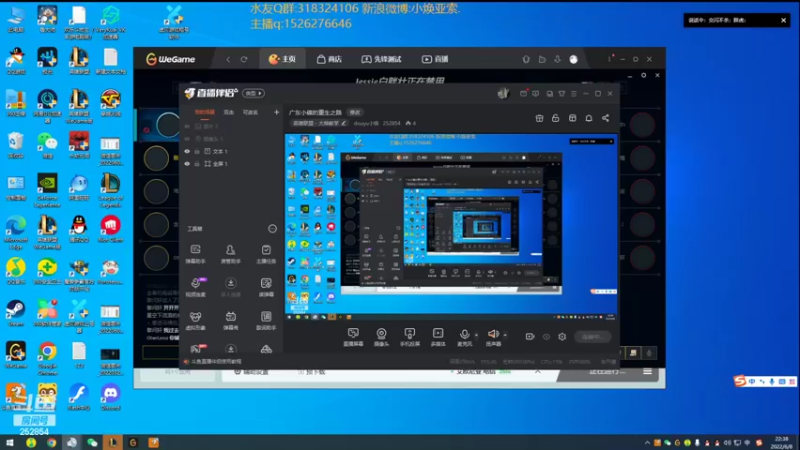The height and width of the screenshot is (450, 800).
Task: Click the speaker icon in stream toolbar
Action: pos(493,334)
